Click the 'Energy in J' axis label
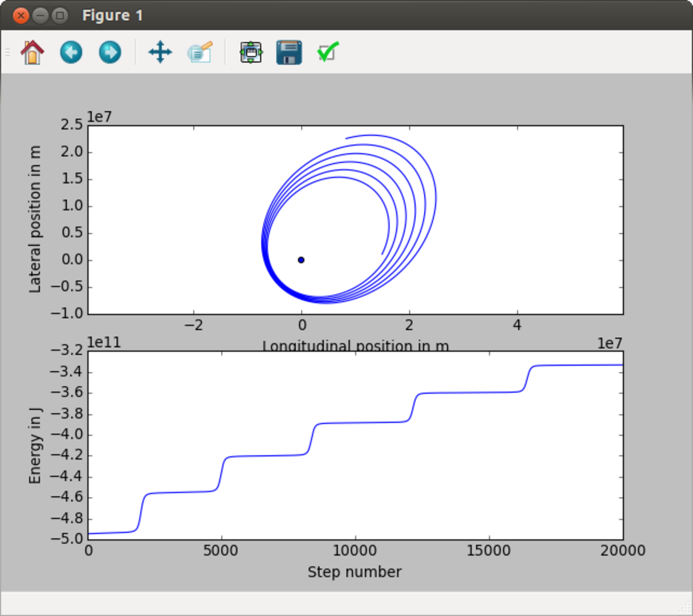 [35, 445]
